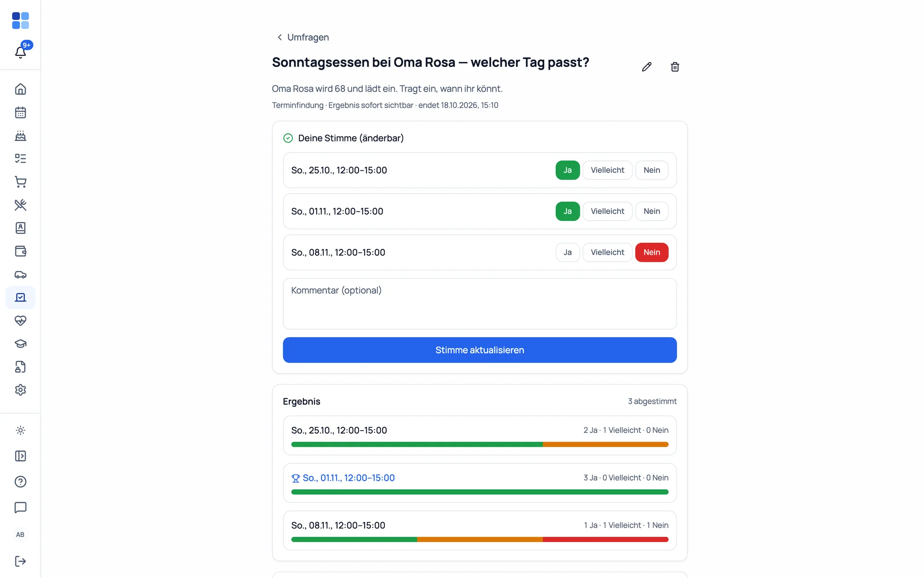This screenshot has width=924, height=578.
Task: Select Ja for So., 08.11.
Action: pos(567,252)
